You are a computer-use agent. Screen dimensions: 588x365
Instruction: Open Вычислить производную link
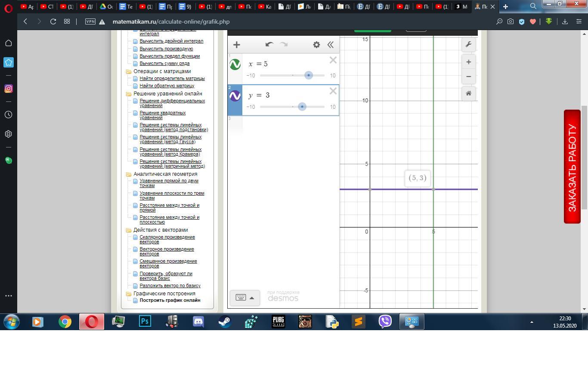pyautogui.click(x=166, y=49)
